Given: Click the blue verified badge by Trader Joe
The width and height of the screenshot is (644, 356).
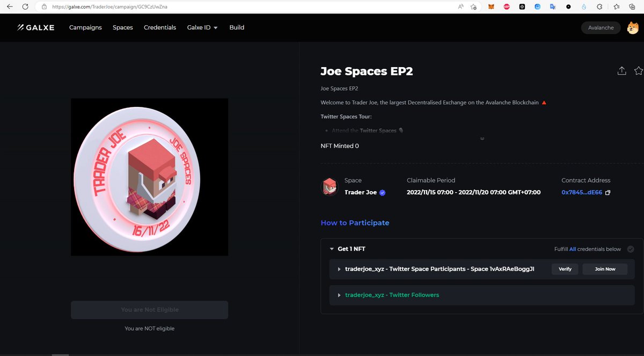Looking at the screenshot, I should pos(383,193).
